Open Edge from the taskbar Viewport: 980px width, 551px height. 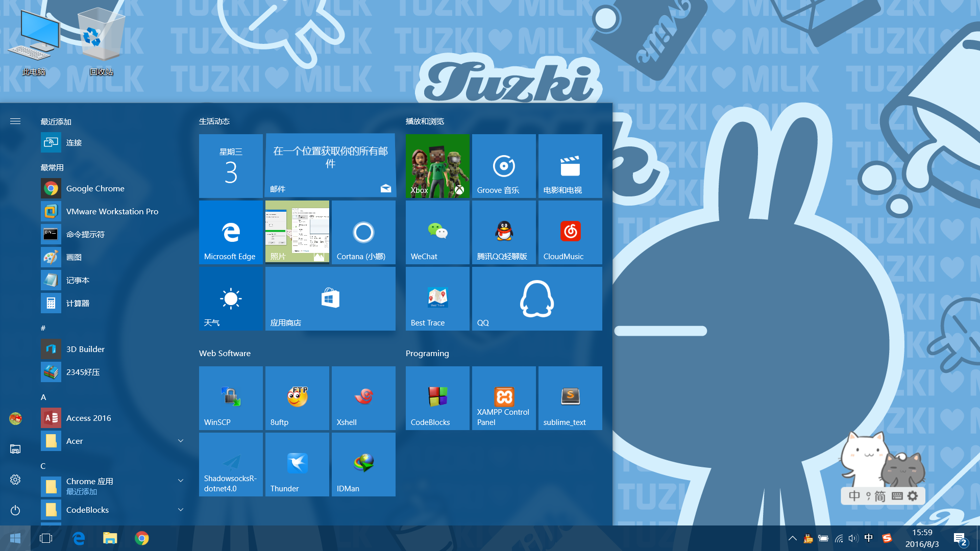pos(78,538)
